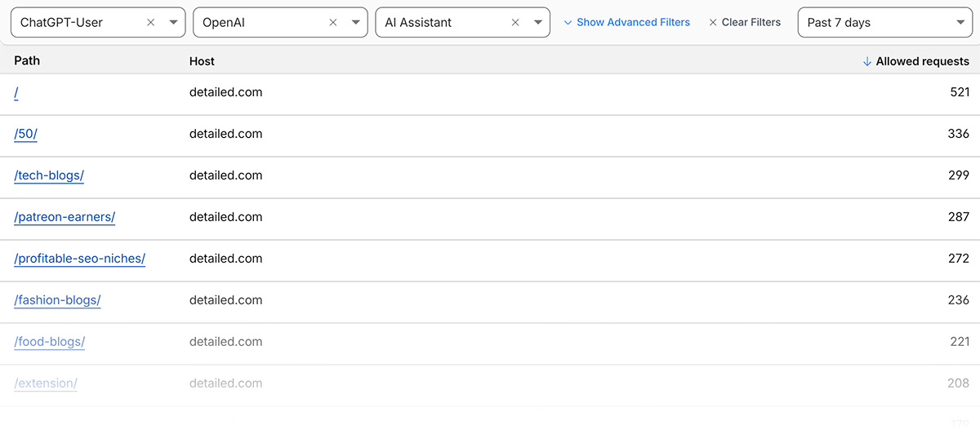Open the Past 7 days time range dropdown
The height and width of the screenshot is (443, 980).
click(x=885, y=23)
